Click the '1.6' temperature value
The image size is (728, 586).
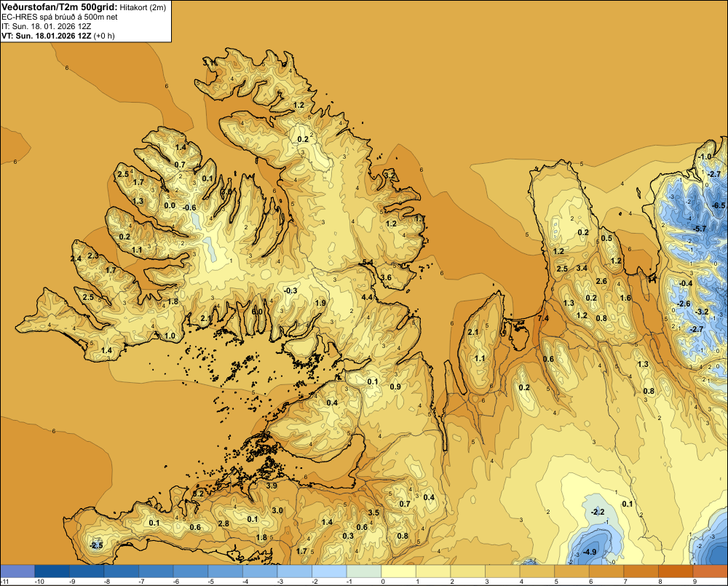click(626, 298)
